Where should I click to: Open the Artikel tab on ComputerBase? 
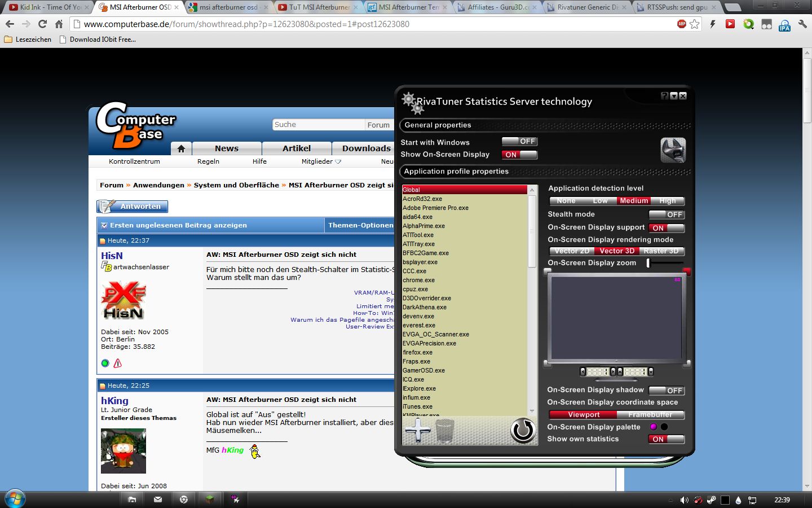(297, 148)
